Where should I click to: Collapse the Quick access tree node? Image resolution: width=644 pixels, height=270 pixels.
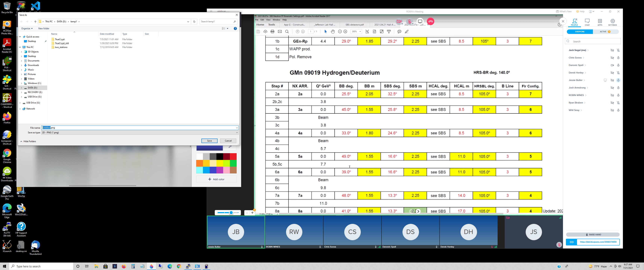20,37
